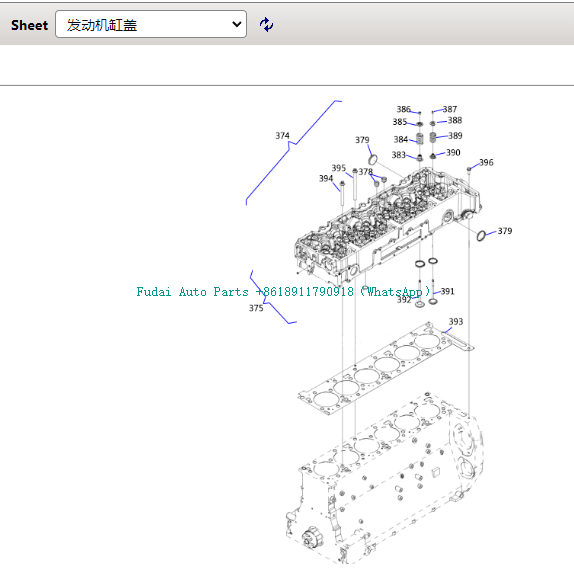Click the refresh arrows icon

[x=266, y=25]
